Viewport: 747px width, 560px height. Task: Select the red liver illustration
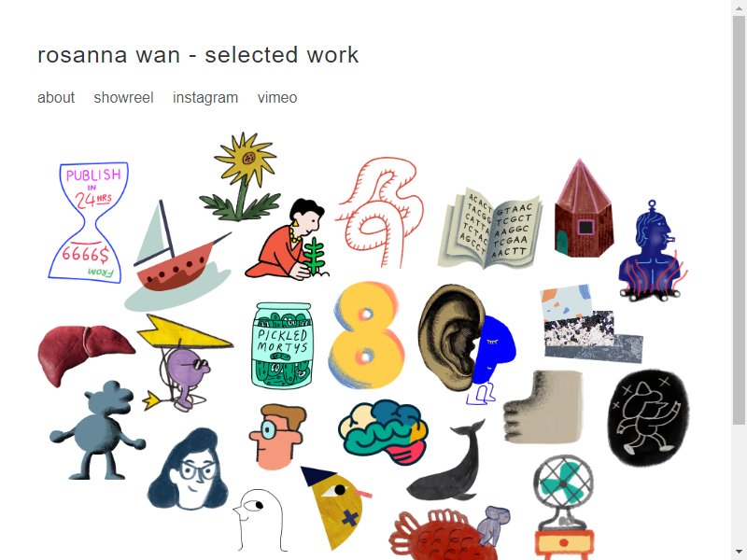click(86, 355)
